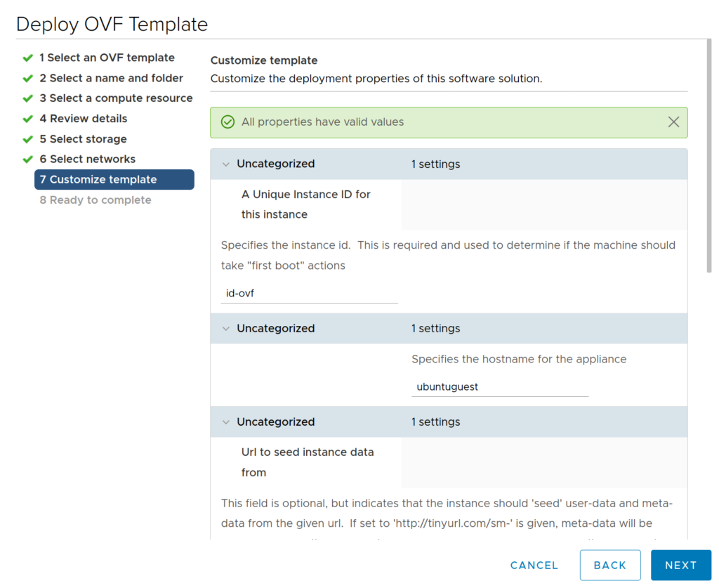Click the green checkmark beside Select storage
The image size is (719, 588).
click(28, 139)
